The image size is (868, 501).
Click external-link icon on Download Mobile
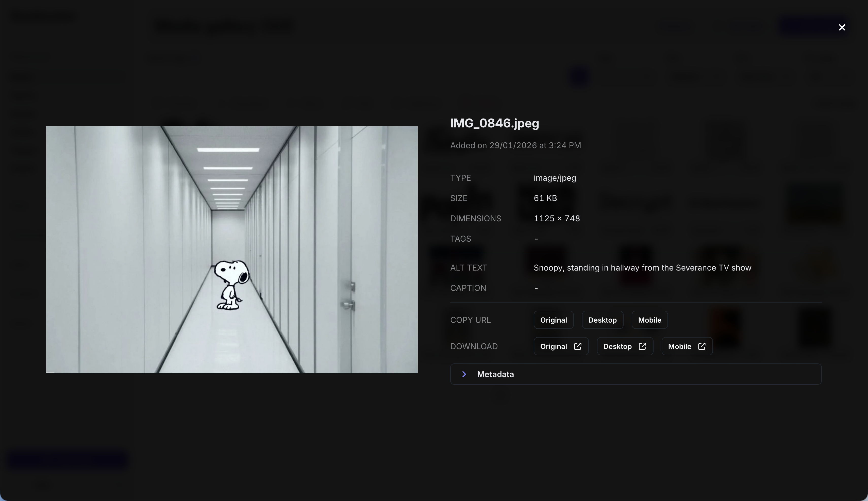point(702,346)
